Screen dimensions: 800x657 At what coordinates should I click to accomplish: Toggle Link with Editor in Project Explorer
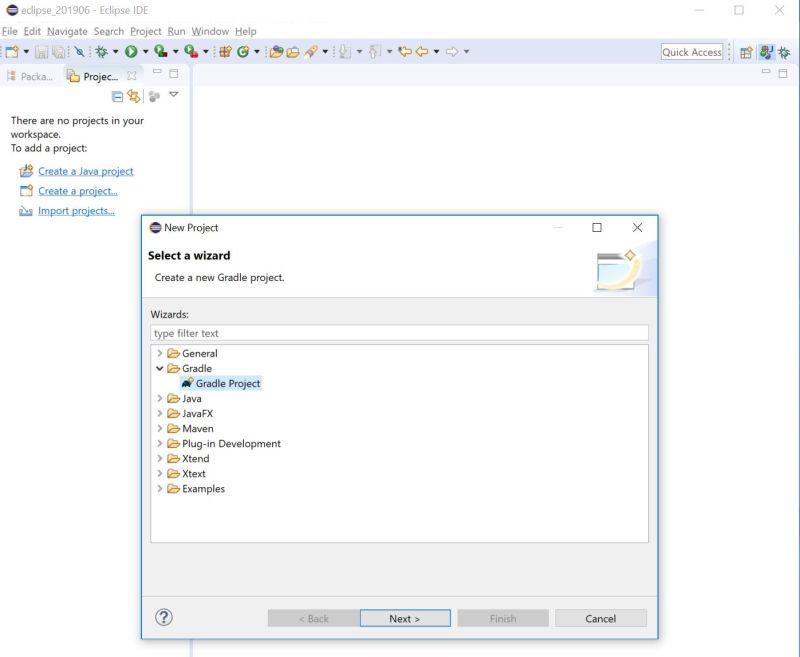click(134, 96)
